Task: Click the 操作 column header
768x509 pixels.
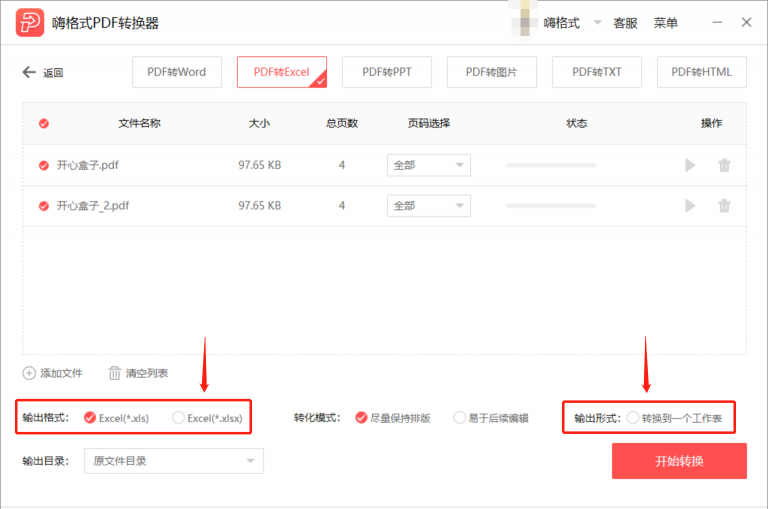Action: (711, 123)
